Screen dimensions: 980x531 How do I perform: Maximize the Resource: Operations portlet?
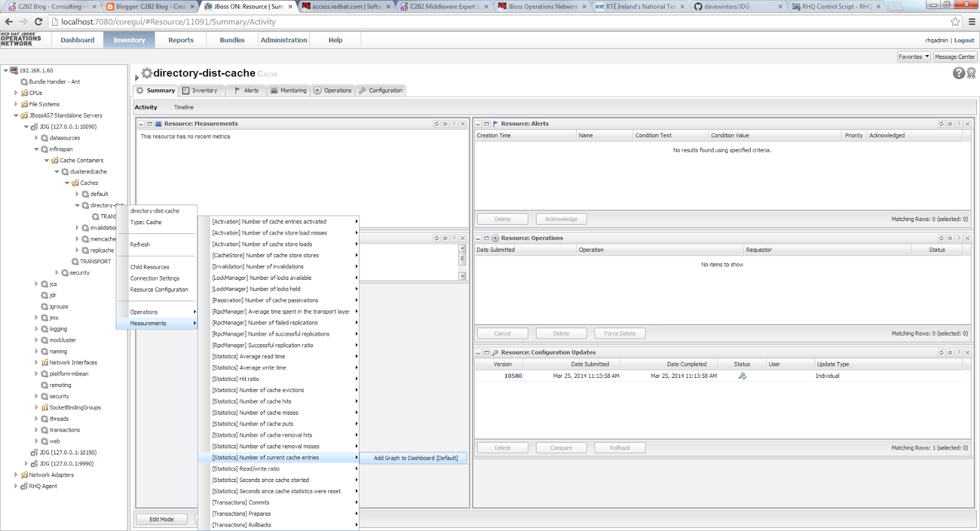(x=487, y=238)
